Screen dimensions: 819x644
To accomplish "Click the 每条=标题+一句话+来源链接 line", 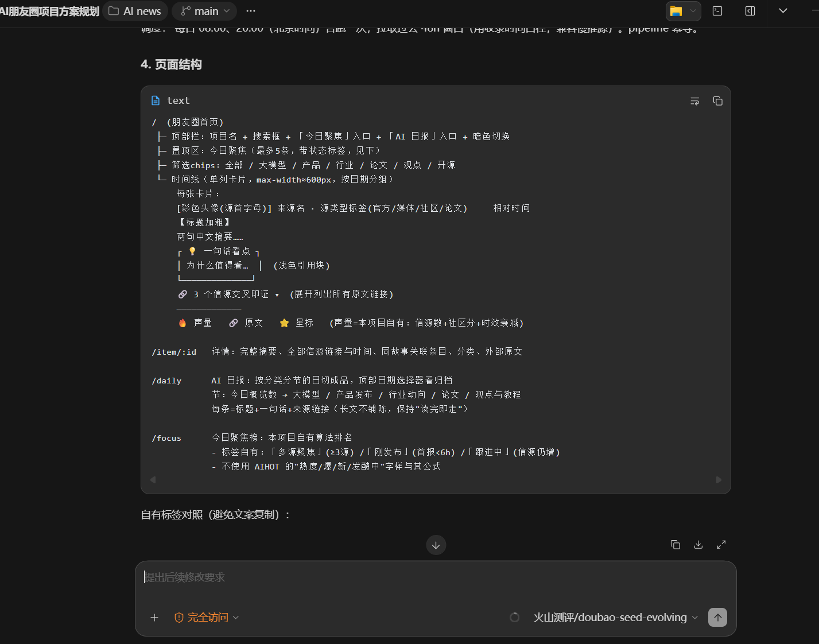I will (340, 409).
